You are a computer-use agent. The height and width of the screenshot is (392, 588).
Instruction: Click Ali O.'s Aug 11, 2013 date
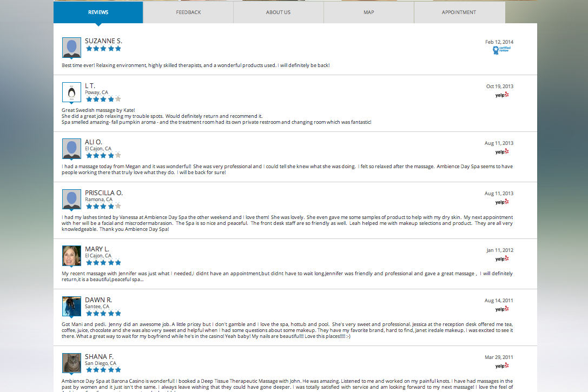[499, 143]
